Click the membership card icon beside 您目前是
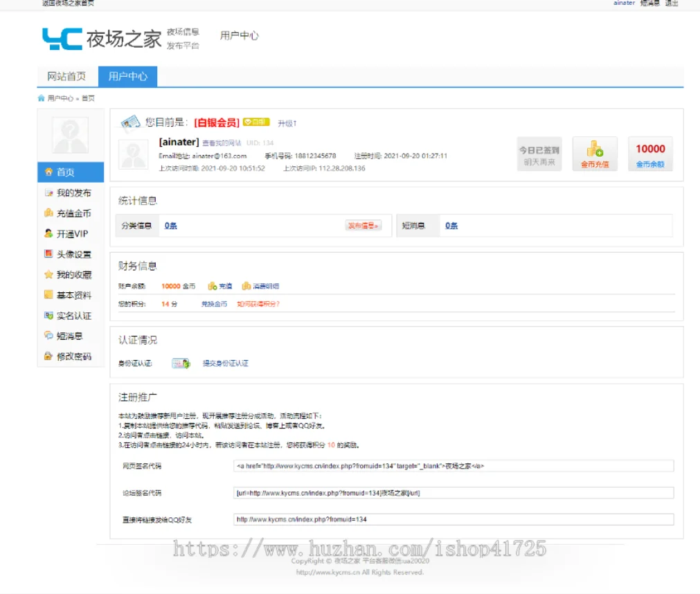 pyautogui.click(x=130, y=123)
